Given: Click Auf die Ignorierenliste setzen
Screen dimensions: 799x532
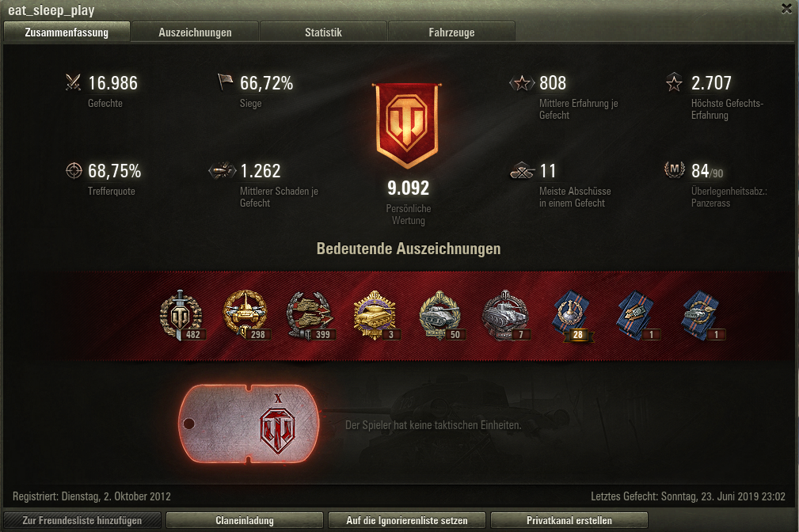Looking at the screenshot, I should [407, 520].
